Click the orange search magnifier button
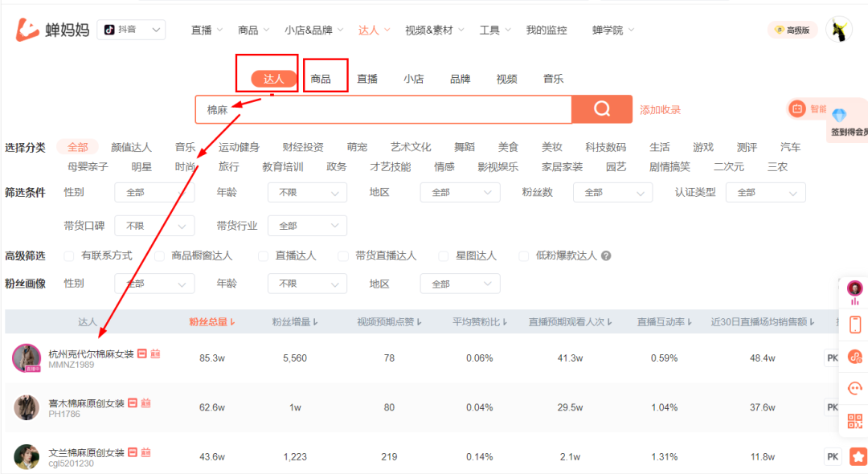This screenshot has width=868, height=474. tap(602, 109)
